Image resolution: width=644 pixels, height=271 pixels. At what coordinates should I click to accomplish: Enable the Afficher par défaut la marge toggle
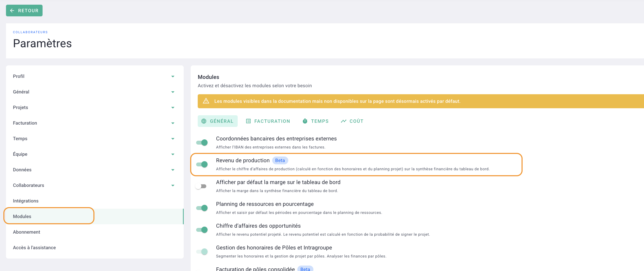click(x=201, y=186)
